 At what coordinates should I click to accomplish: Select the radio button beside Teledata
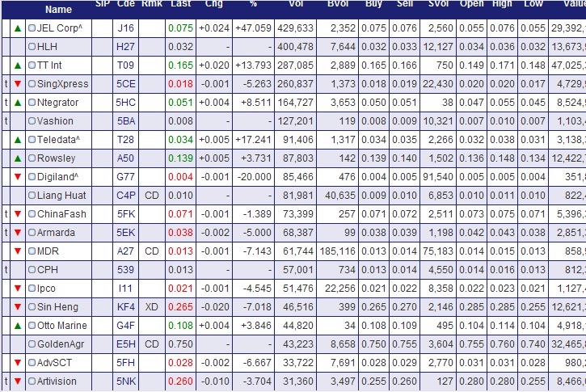point(32,140)
